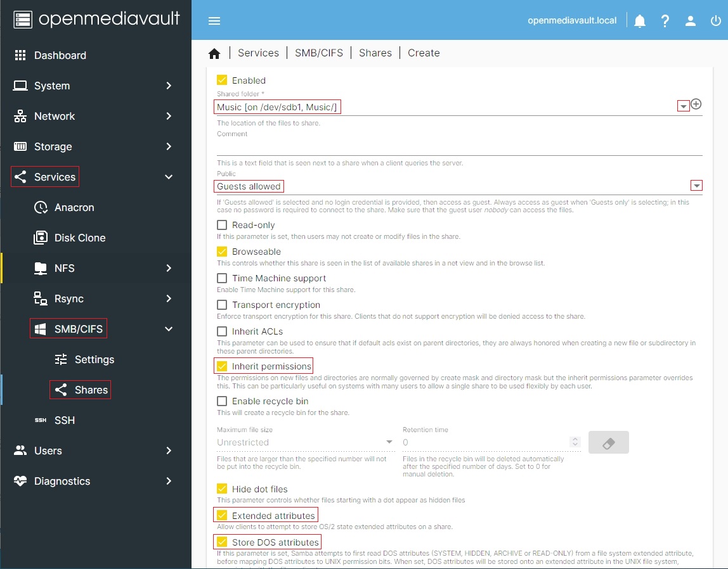Open Disk Clone in sidebar
728x569 pixels.
(80, 238)
